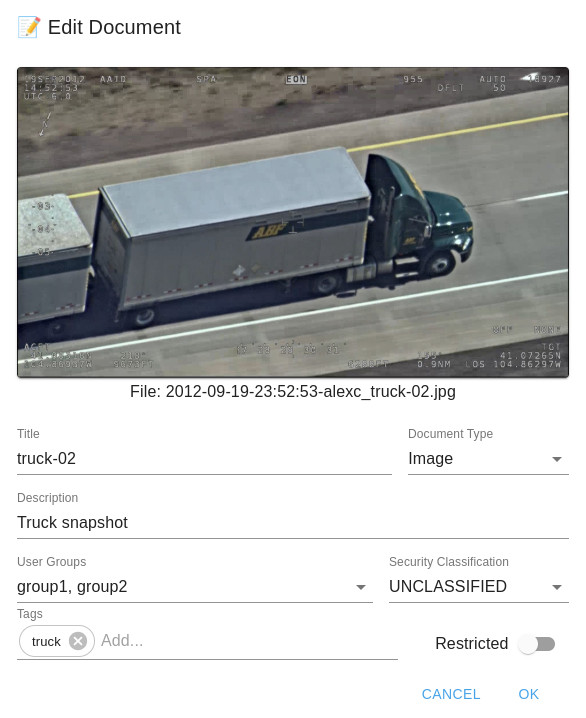This screenshot has height=718, width=586.
Task: Select the truck tag chip
Action: pos(46,641)
